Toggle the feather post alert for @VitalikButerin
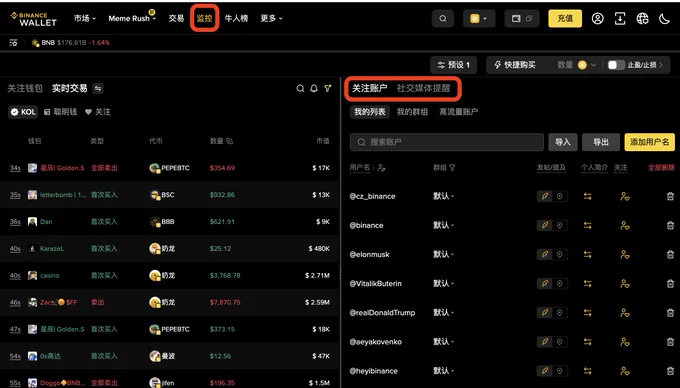 545,284
